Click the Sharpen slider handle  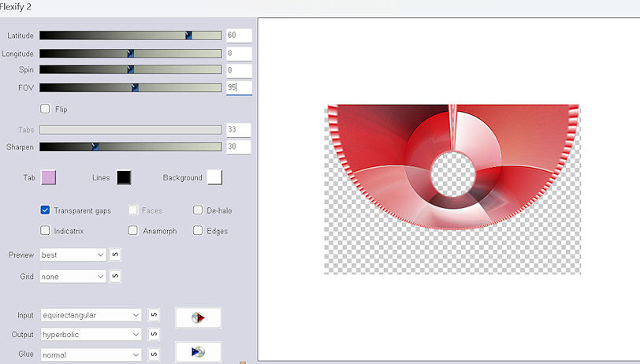pyautogui.click(x=95, y=147)
